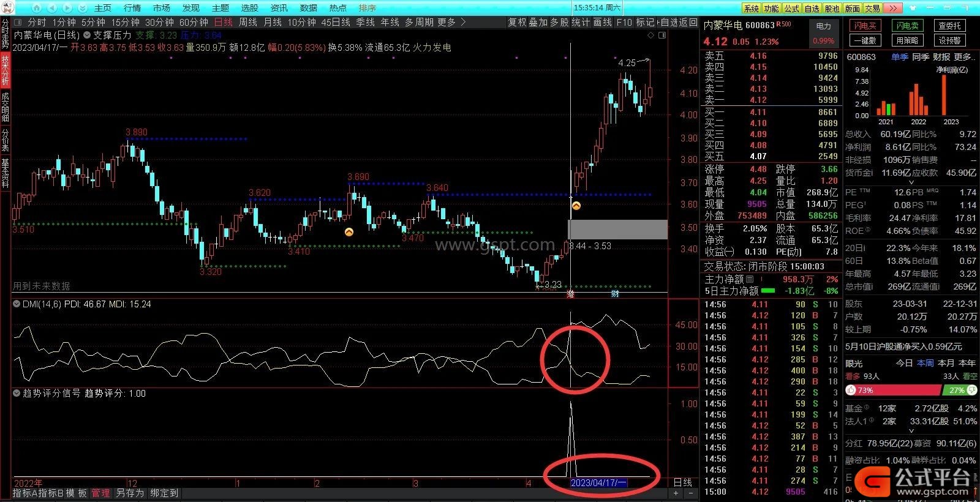Open the 趋势评分信号 indicator dropdown circle
Viewport: 980px width, 502px height.
pyautogui.click(x=17, y=393)
